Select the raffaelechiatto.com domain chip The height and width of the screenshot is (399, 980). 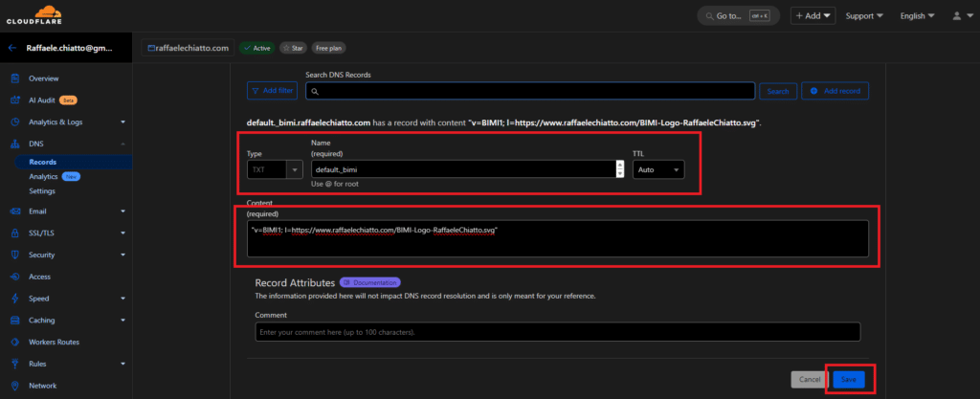pos(189,48)
